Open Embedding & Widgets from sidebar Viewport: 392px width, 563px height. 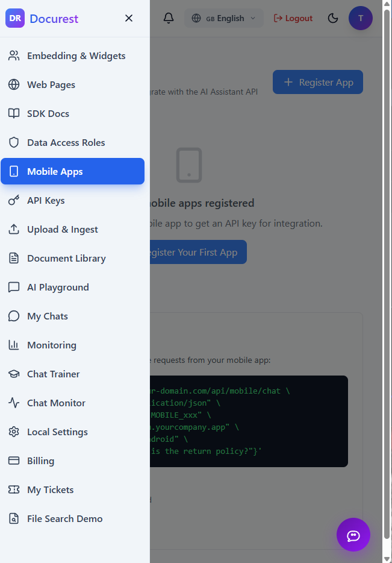[x=76, y=55]
